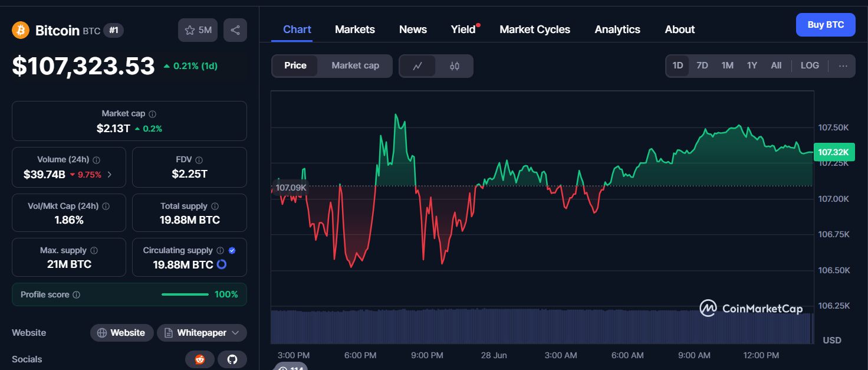Click the Profile score progress bar
This screenshot has height=370, width=868.
[185, 294]
